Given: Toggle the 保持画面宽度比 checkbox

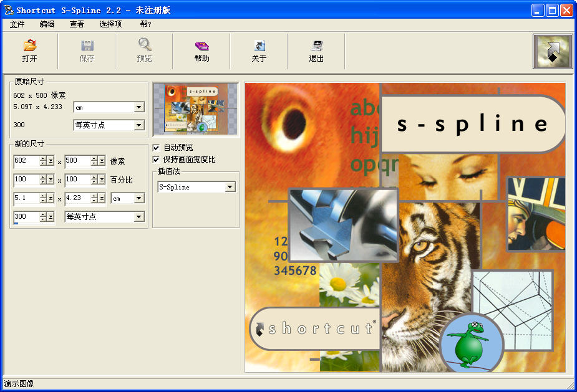Looking at the screenshot, I should [x=156, y=160].
